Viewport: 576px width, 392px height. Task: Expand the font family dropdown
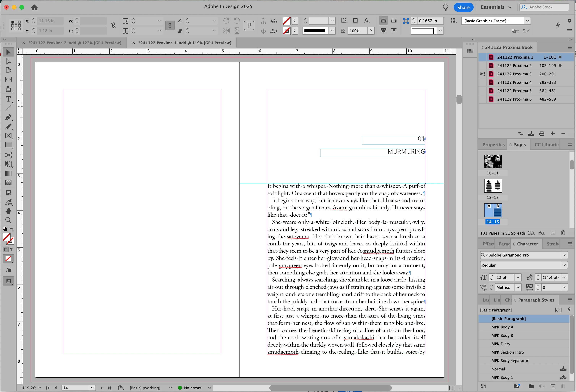564,255
